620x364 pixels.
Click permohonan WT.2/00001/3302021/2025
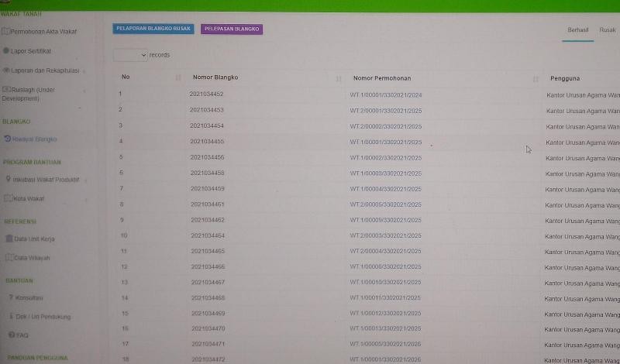pyautogui.click(x=386, y=111)
